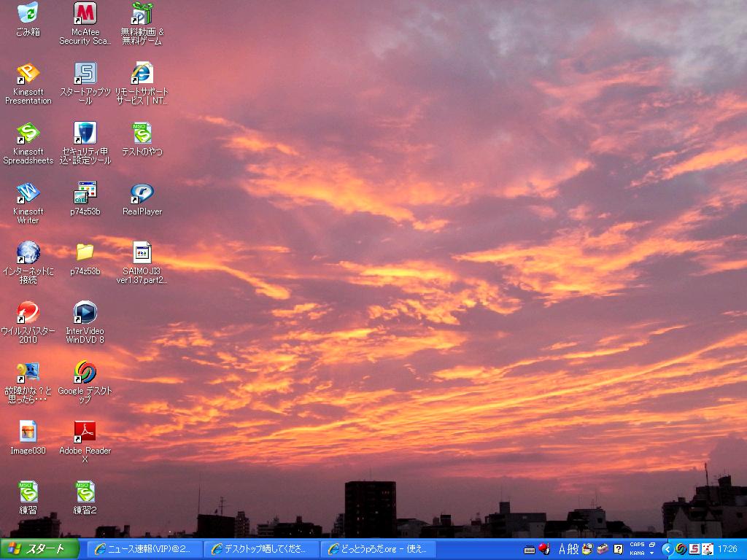Click the white flower tray icon

coord(708,550)
